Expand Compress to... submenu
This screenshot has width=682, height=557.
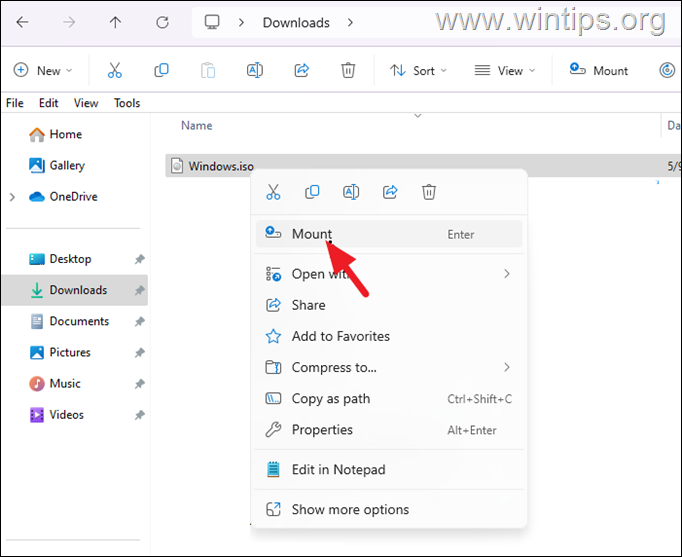[x=389, y=367]
